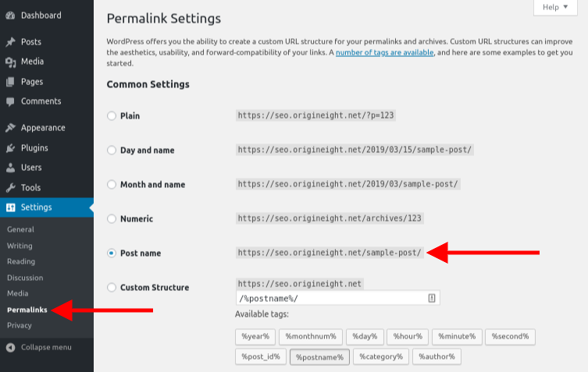588x372 pixels.
Task: Choose the Day and name radio option
Action: [x=112, y=151]
